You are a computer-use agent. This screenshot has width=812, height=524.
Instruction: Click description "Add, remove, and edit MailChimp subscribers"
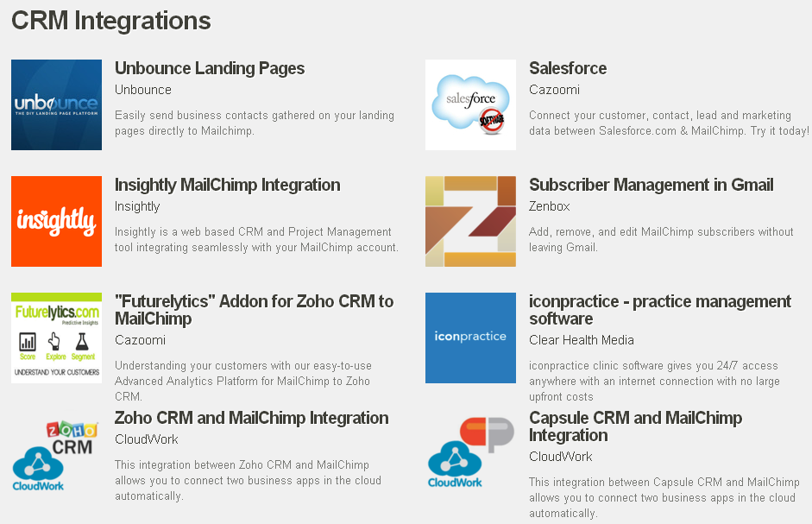click(x=661, y=239)
